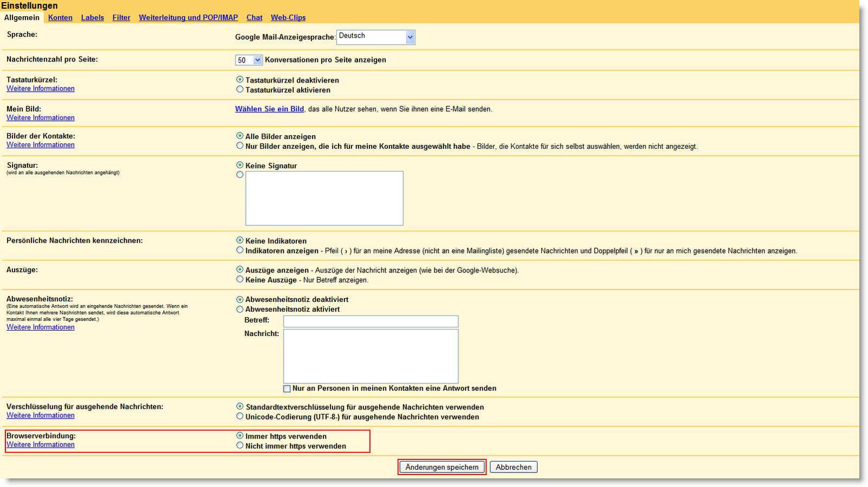The height and width of the screenshot is (487, 868).
Task: Select Unicode (UTF-8) encoding radio button
Action: point(240,416)
